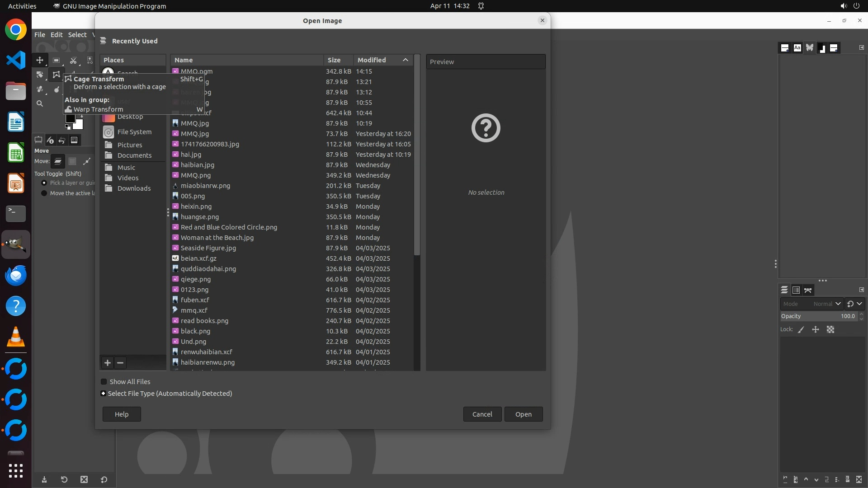Open the Paths tab icon
The width and height of the screenshot is (868, 488).
click(808, 290)
